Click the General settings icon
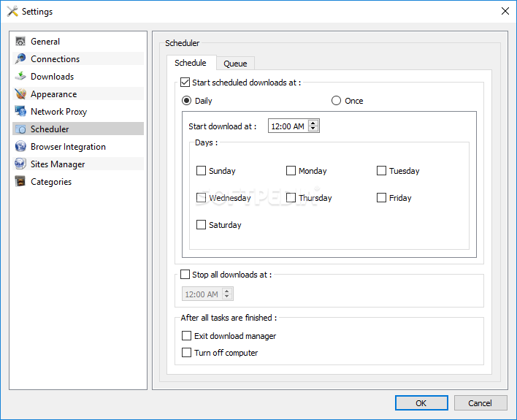The width and height of the screenshot is (517, 420). (x=20, y=42)
